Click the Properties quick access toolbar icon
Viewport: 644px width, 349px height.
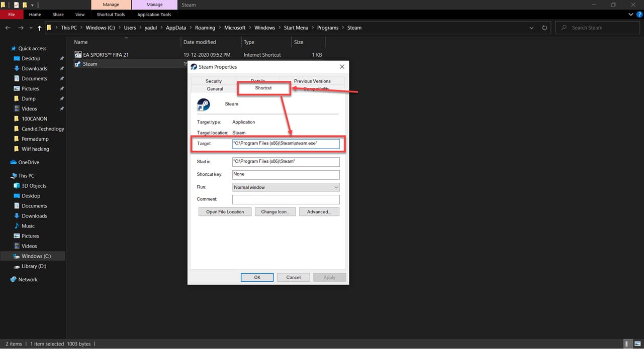(16, 5)
